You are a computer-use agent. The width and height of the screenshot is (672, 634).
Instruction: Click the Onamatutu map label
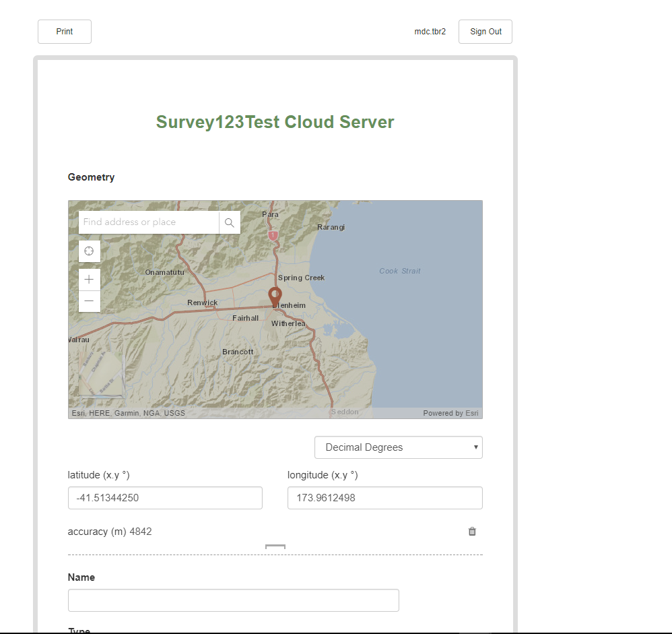click(164, 272)
